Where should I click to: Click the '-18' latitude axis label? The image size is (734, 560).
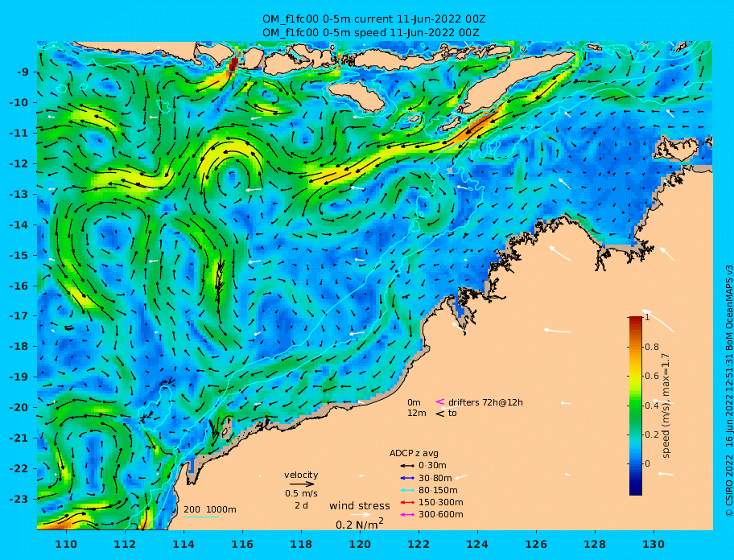click(x=19, y=346)
